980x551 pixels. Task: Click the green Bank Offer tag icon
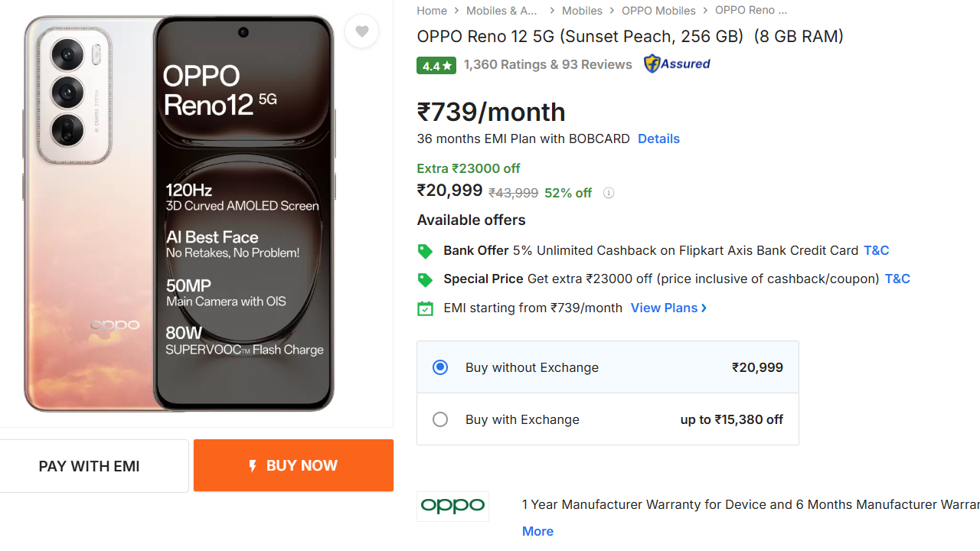click(425, 251)
